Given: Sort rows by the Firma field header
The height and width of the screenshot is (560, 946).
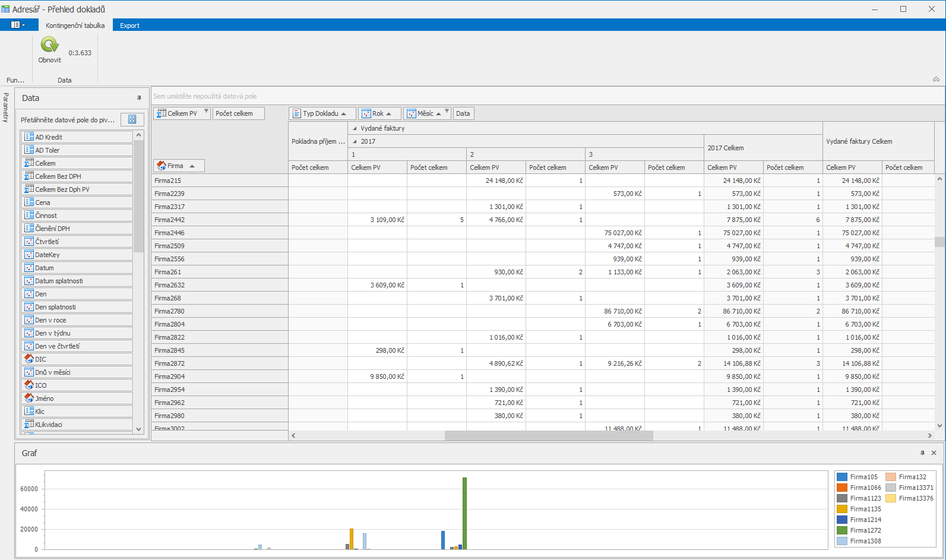Looking at the screenshot, I should 179,166.
